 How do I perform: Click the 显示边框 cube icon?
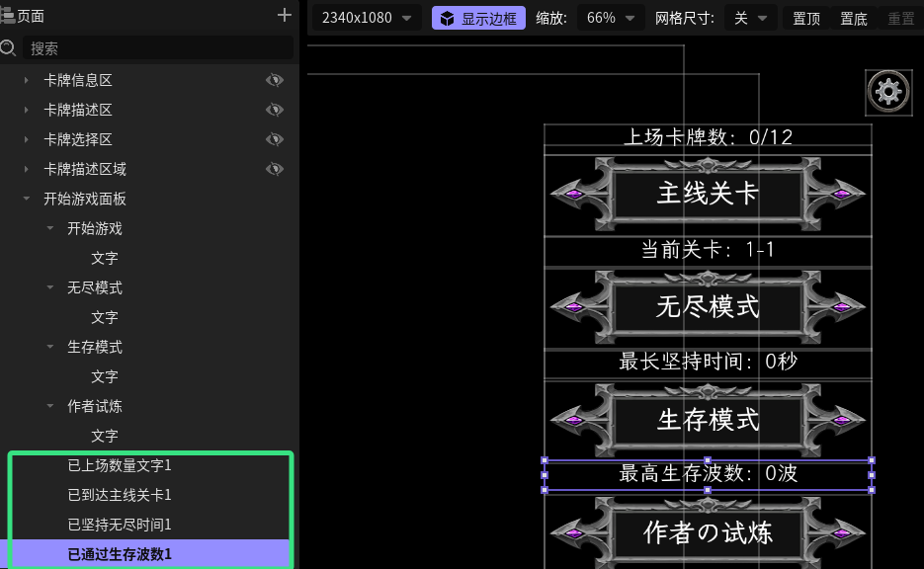(448, 18)
